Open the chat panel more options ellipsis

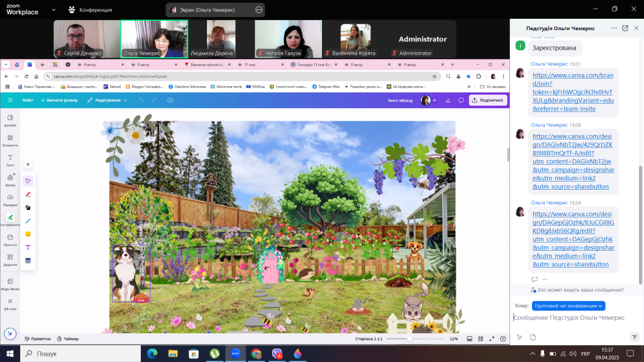(x=614, y=28)
